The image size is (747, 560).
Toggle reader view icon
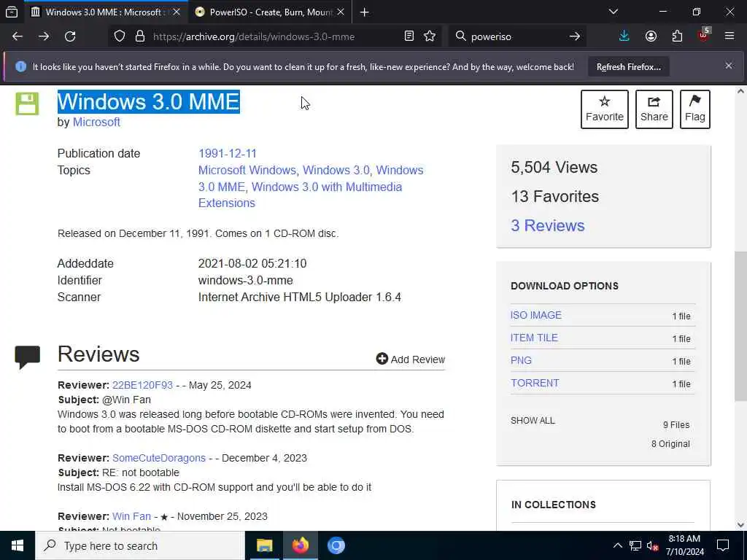click(x=409, y=36)
